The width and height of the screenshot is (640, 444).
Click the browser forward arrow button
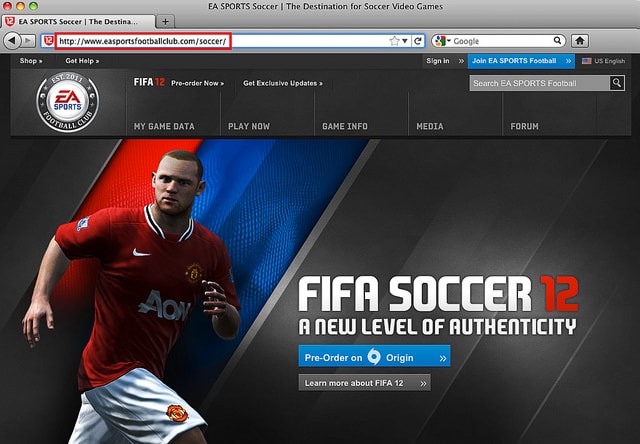(x=28, y=41)
